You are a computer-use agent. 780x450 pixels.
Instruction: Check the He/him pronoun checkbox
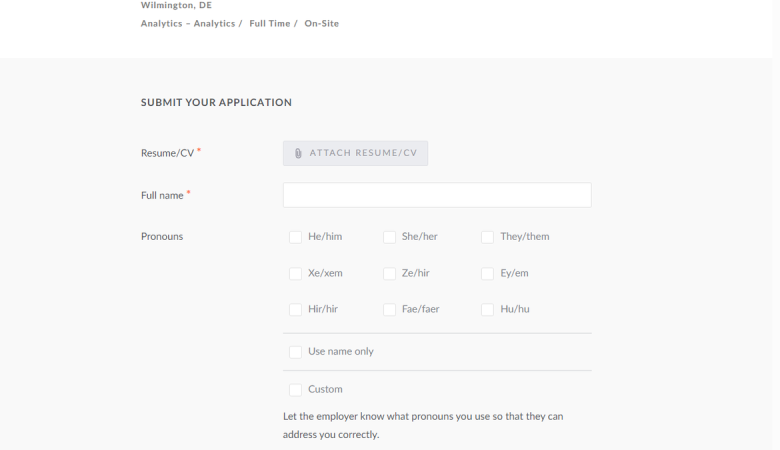[x=295, y=237]
